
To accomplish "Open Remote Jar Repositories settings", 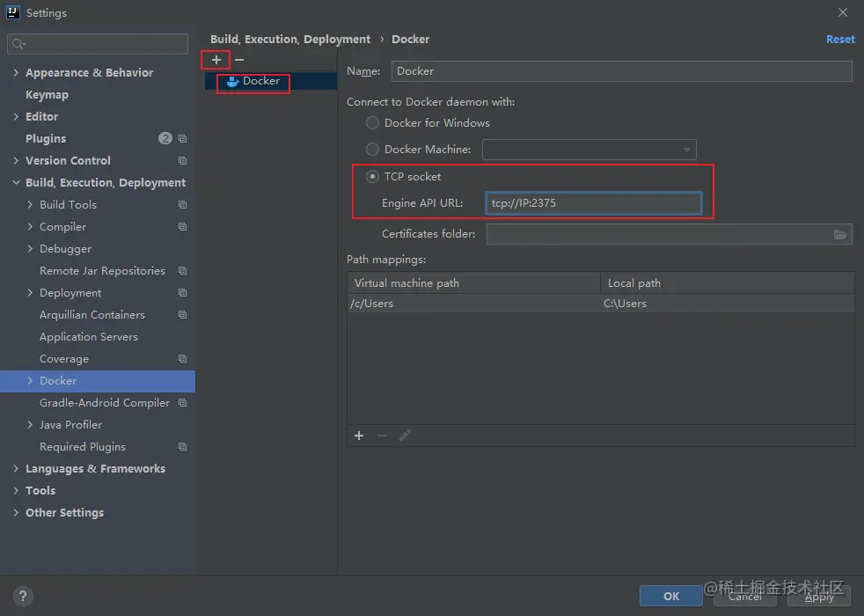I will pos(102,270).
